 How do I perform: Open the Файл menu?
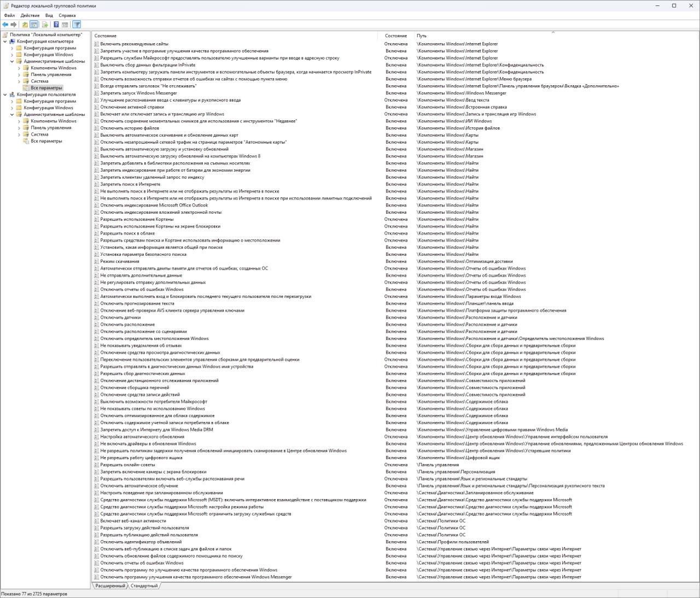[9, 15]
